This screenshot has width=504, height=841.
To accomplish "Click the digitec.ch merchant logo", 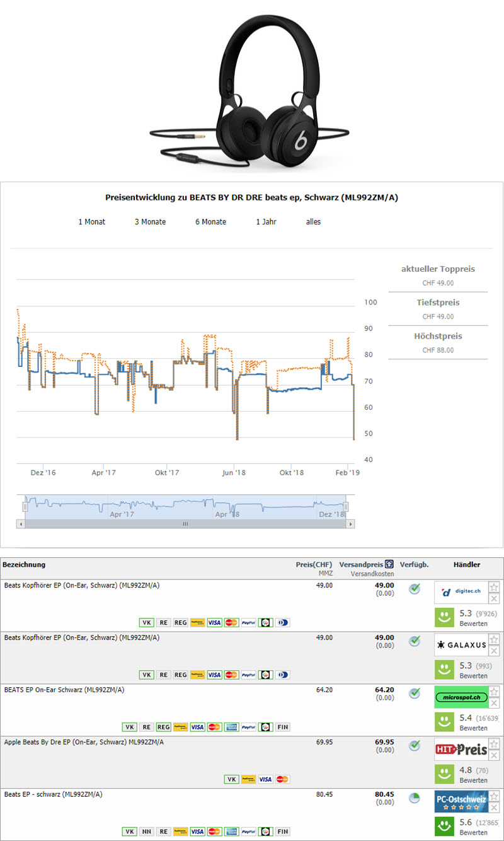I will pos(461,593).
